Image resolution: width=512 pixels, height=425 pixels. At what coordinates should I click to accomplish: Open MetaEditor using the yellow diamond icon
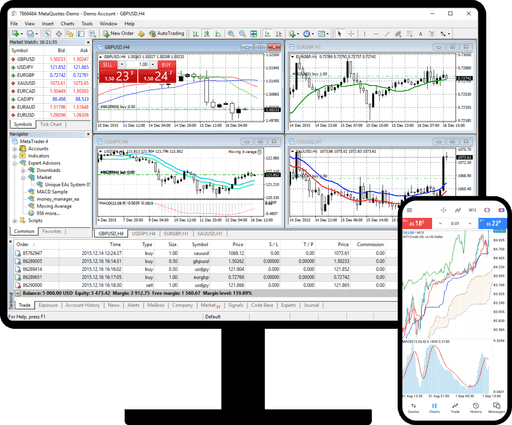click(141, 34)
